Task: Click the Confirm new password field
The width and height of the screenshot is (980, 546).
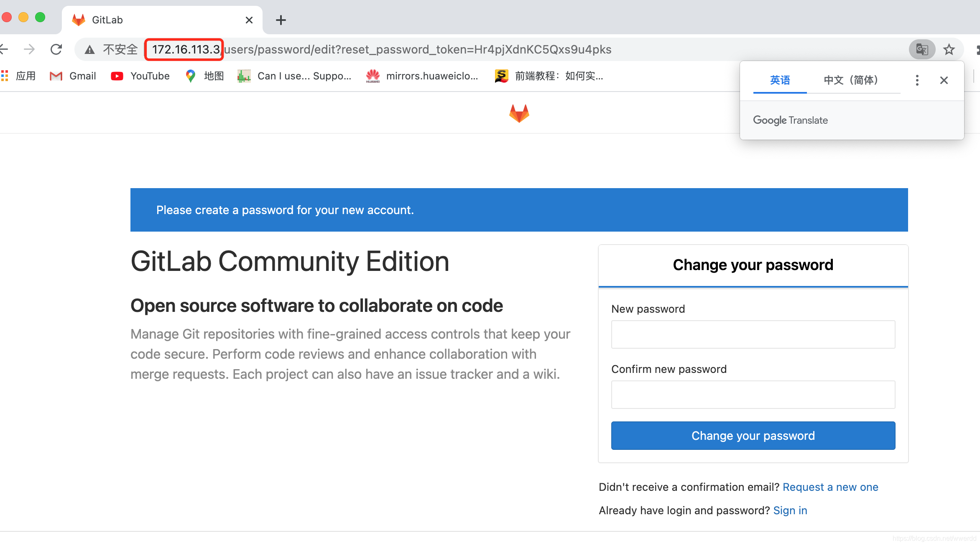Action: [x=753, y=395]
